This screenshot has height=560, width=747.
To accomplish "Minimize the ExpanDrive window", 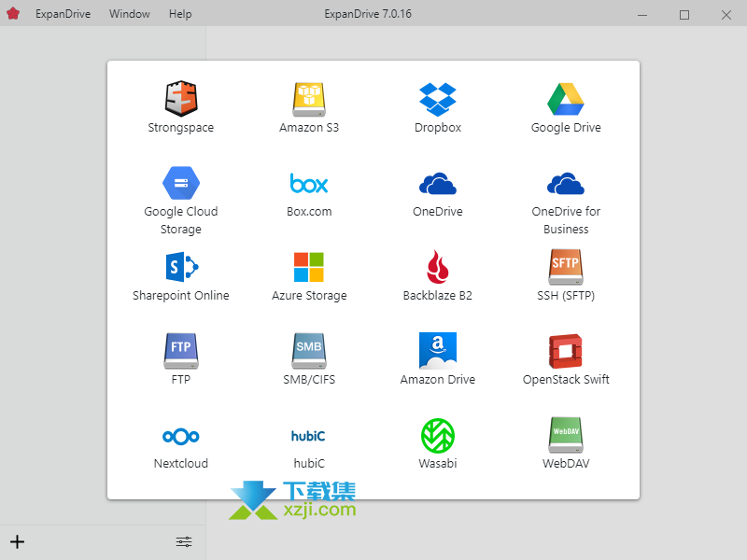I will tap(642, 14).
